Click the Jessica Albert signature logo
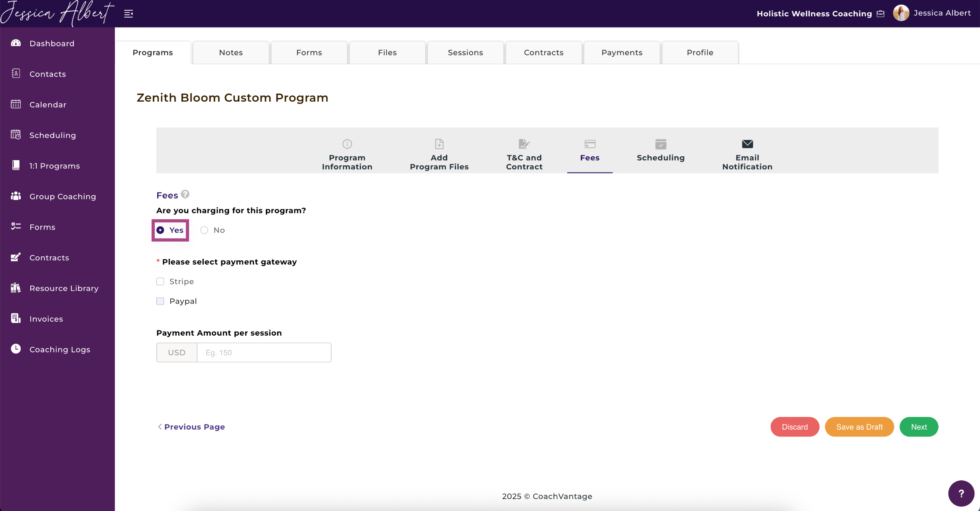980x511 pixels. click(57, 14)
